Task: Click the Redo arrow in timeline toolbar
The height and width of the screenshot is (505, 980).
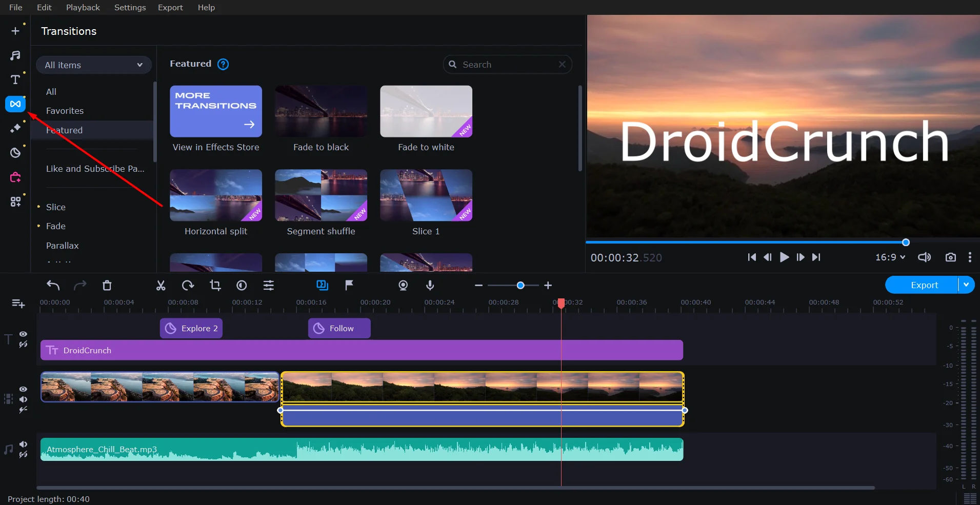Action: point(80,285)
